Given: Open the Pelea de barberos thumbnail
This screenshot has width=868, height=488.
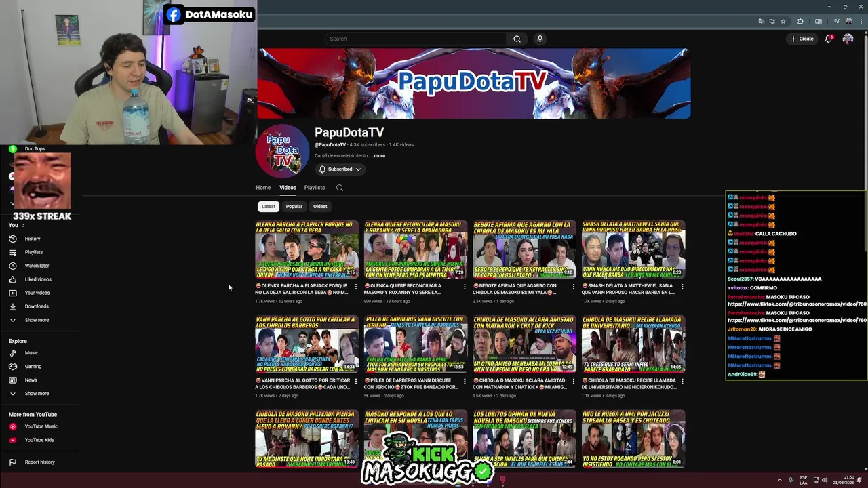Looking at the screenshot, I should [x=416, y=344].
